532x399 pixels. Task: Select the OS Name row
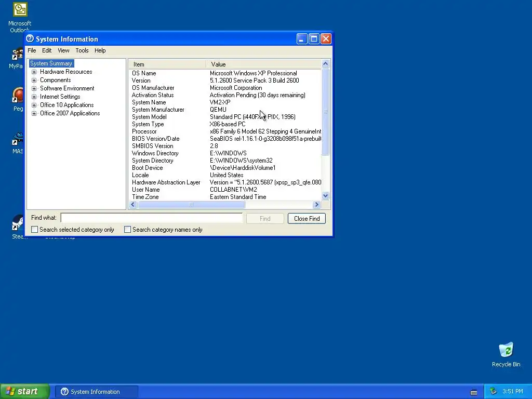(x=225, y=73)
